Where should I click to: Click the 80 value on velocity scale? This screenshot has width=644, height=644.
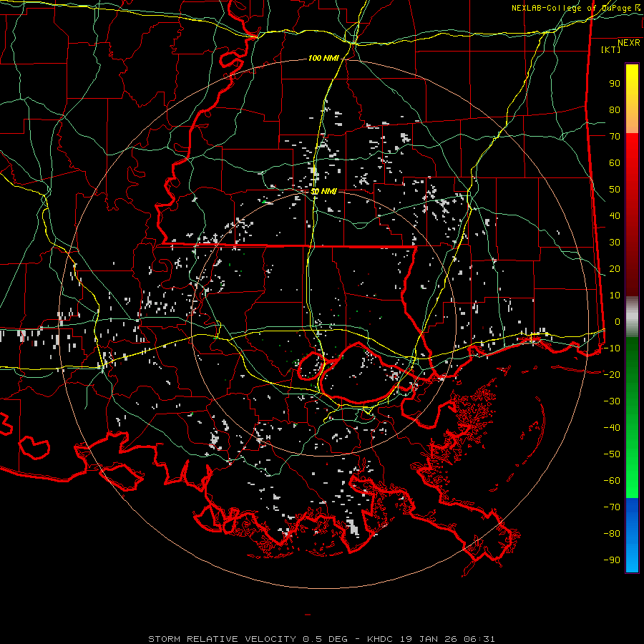(615, 109)
